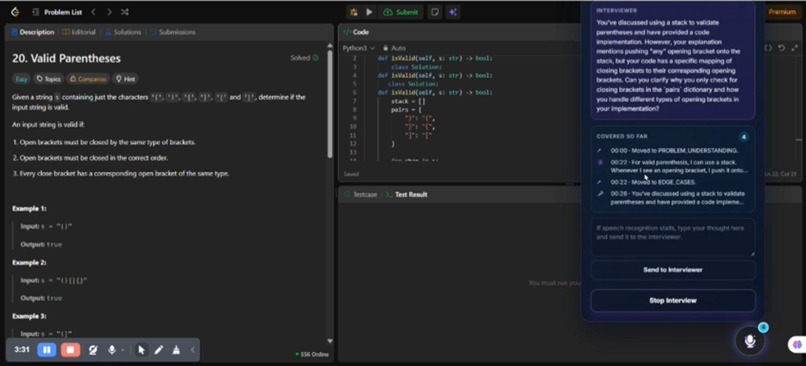Image resolution: width=806 pixels, height=366 pixels.
Task: Click the description scroll up arrow
Action: [329, 46]
